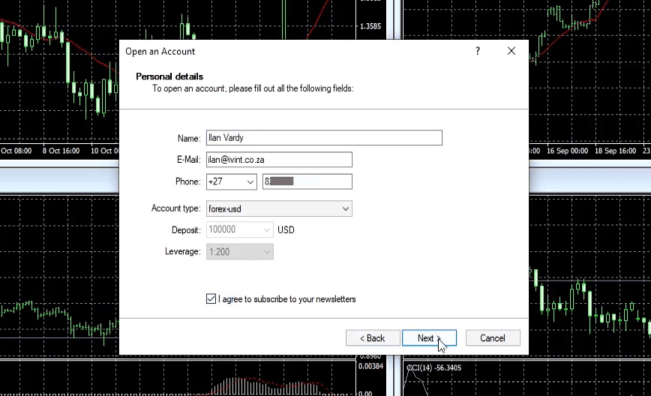Close the Open an Account dialog
Viewport: 651px width, 396px height.
click(x=511, y=51)
